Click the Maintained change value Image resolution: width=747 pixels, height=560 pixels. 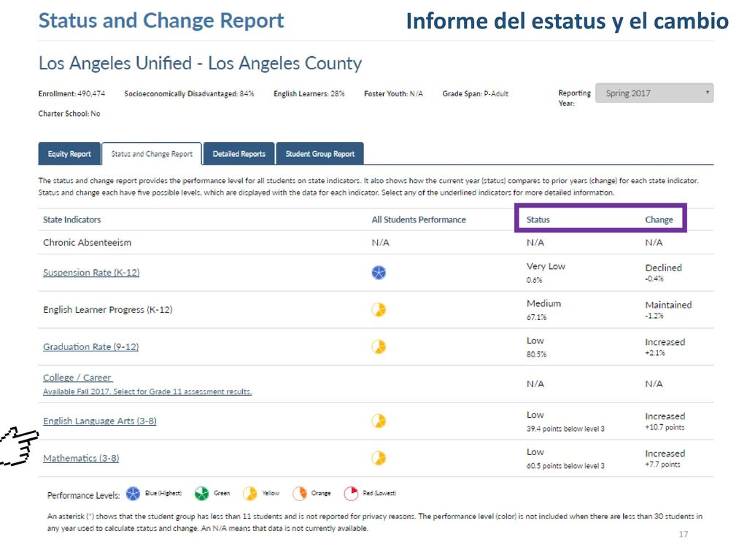click(x=668, y=305)
